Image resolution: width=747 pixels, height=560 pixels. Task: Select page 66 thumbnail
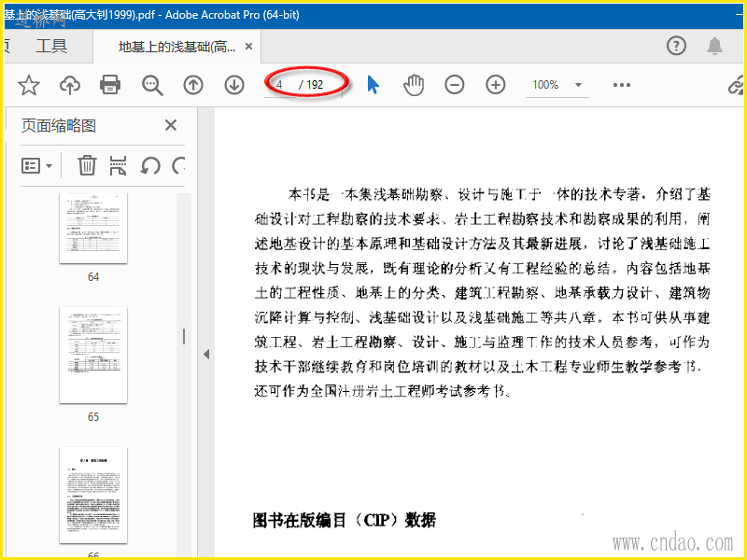pyautogui.click(x=93, y=496)
